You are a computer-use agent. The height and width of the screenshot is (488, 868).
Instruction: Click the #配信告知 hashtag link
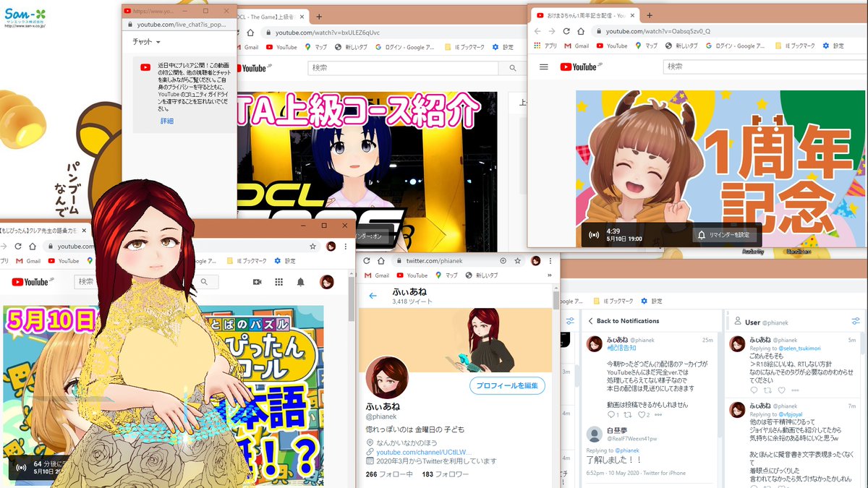point(622,347)
